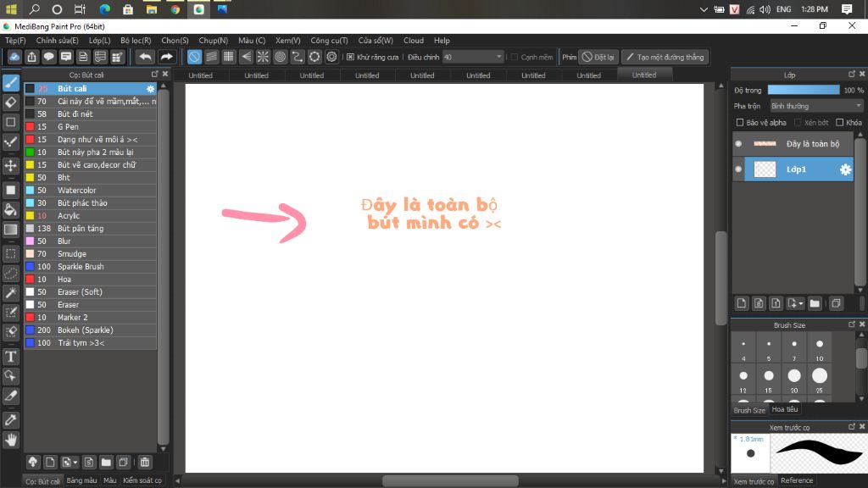Turn off snap guide icon
Viewport: 868px width, 488px height.
coord(194,57)
